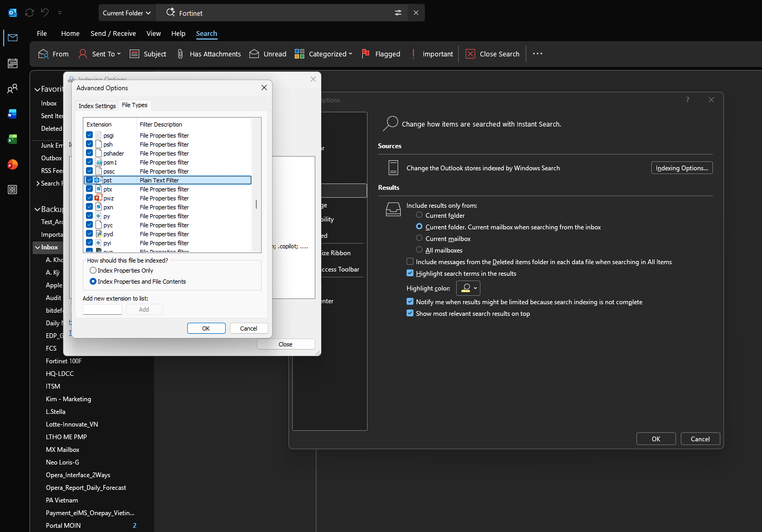This screenshot has height=532, width=762.
Task: Launch PowerPoint from the sidebar icon
Action: click(13, 165)
